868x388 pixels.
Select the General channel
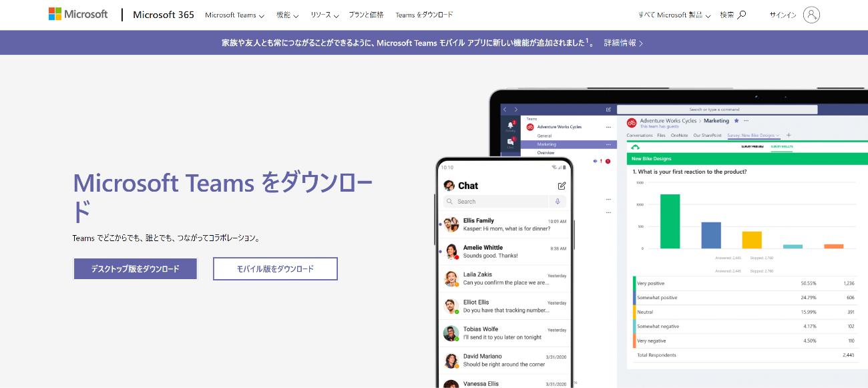tap(544, 136)
